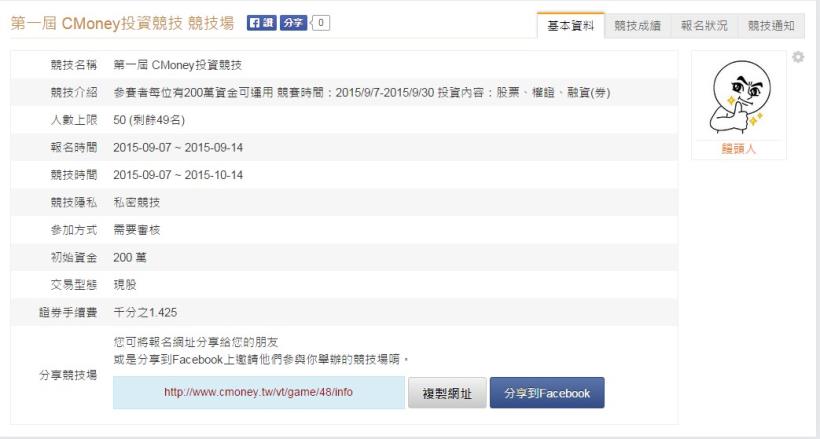
Task: Click the 複製網址 copy button
Action: pos(447,393)
